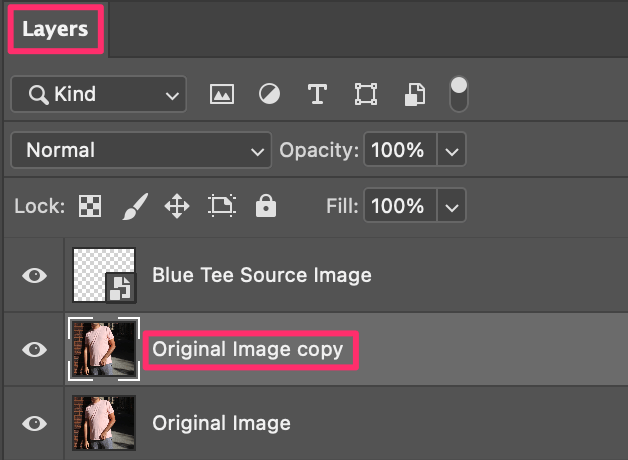Switch to the Layers tab
The image size is (628, 460).
[55, 29]
